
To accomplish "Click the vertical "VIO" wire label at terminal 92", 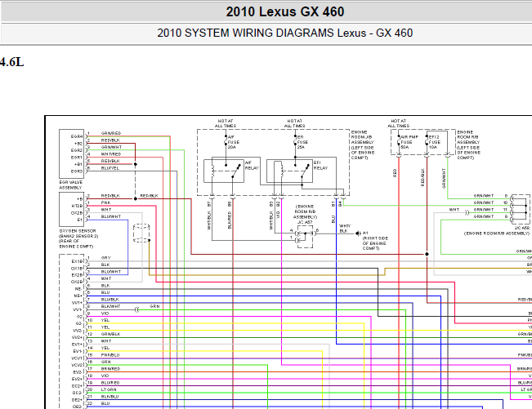I will [278, 215].
